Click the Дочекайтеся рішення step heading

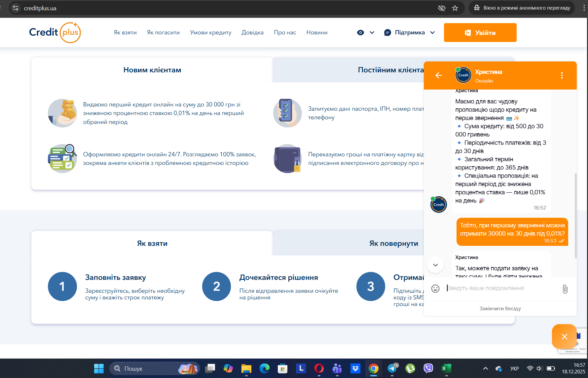pyautogui.click(x=279, y=277)
